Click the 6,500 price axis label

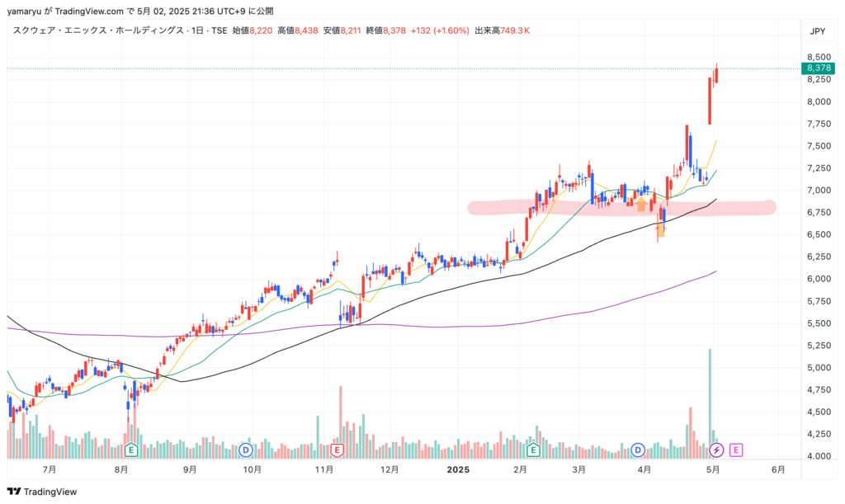[x=819, y=234]
